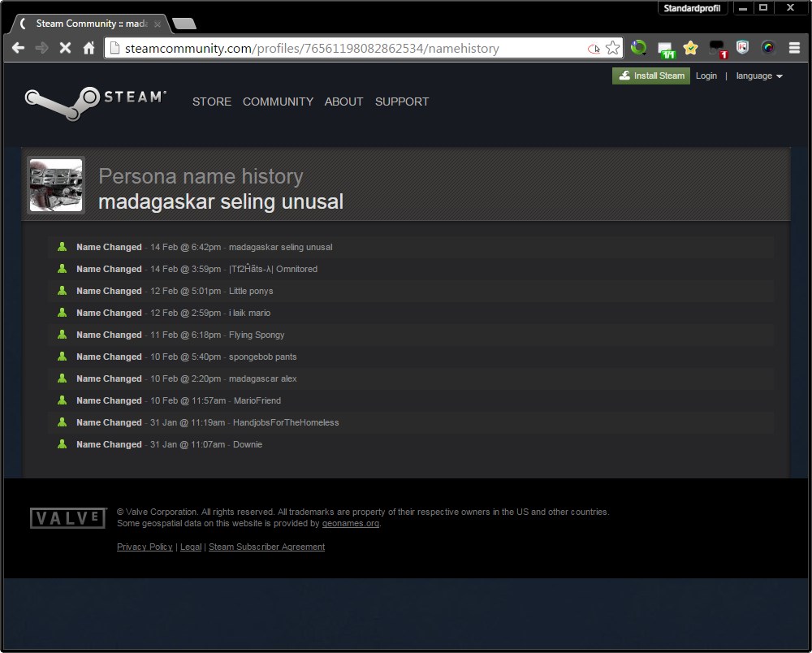Stop page loading with the X button
The image size is (812, 653).
click(x=65, y=48)
